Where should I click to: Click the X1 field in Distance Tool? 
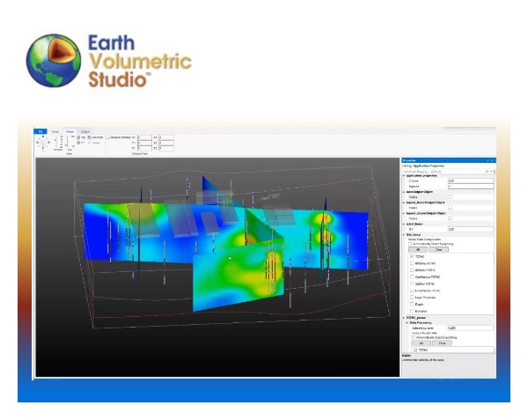pyautogui.click(x=144, y=137)
